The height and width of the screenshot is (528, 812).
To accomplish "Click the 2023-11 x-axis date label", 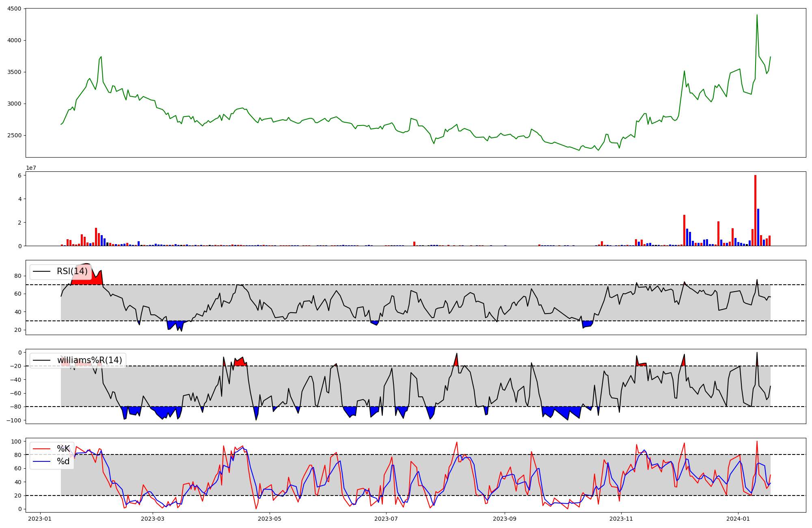I will point(621,518).
